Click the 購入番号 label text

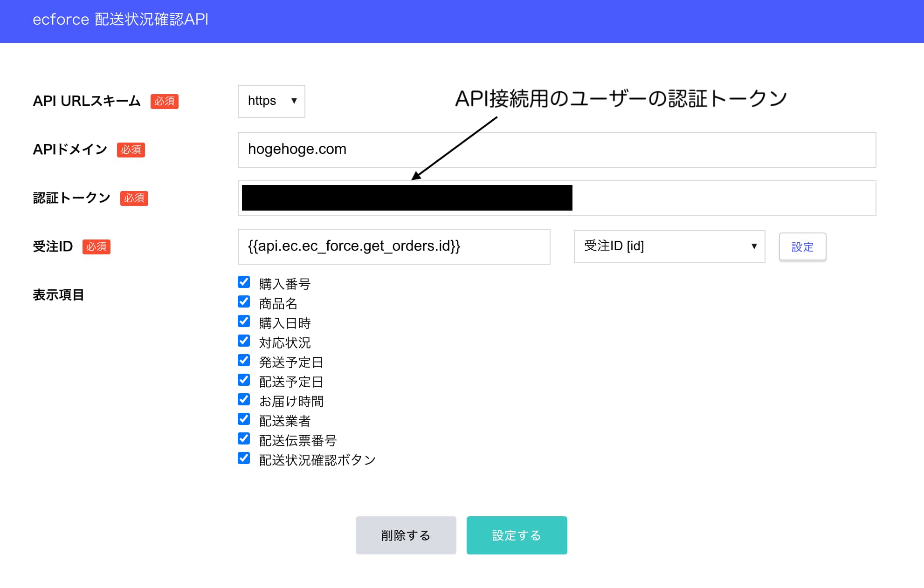[285, 284]
